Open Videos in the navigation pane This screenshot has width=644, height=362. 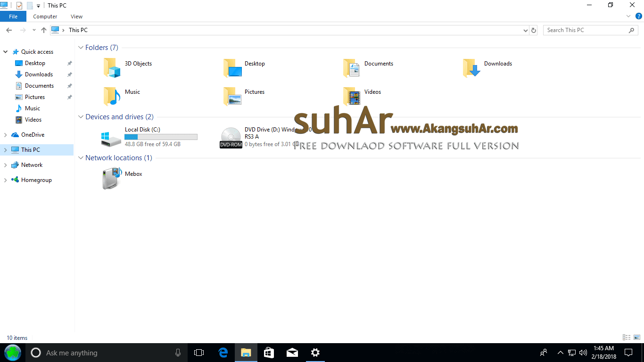[33, 120]
